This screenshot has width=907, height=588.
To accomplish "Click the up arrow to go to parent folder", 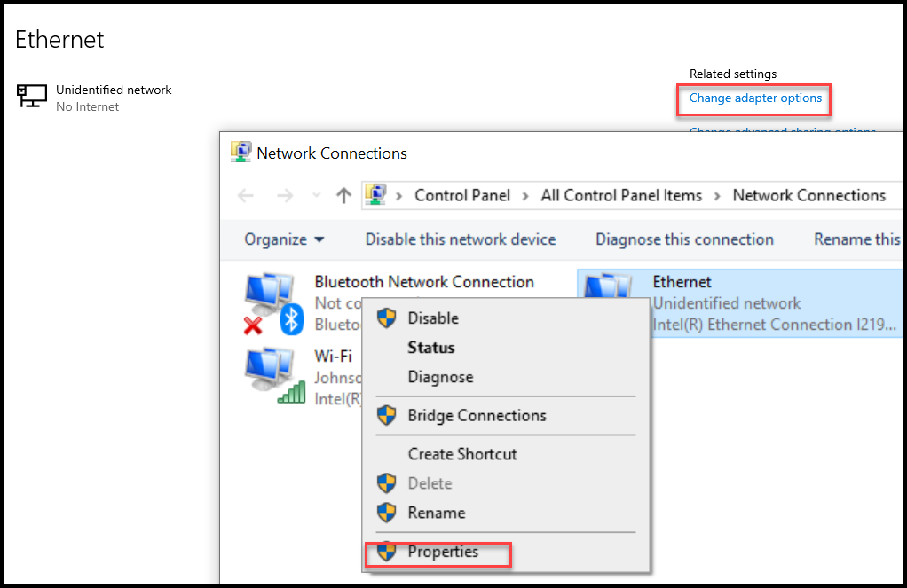I will [343, 195].
